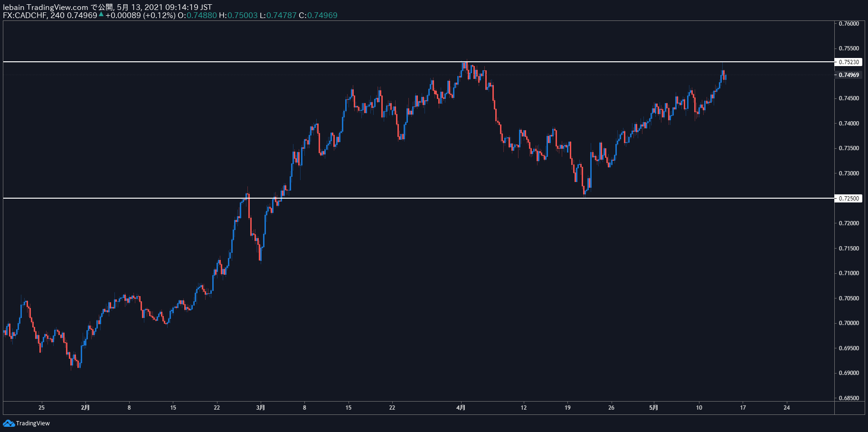Screen dimensions: 868x432
Task: Click the 3月 label on time axis
Action: pos(261,407)
